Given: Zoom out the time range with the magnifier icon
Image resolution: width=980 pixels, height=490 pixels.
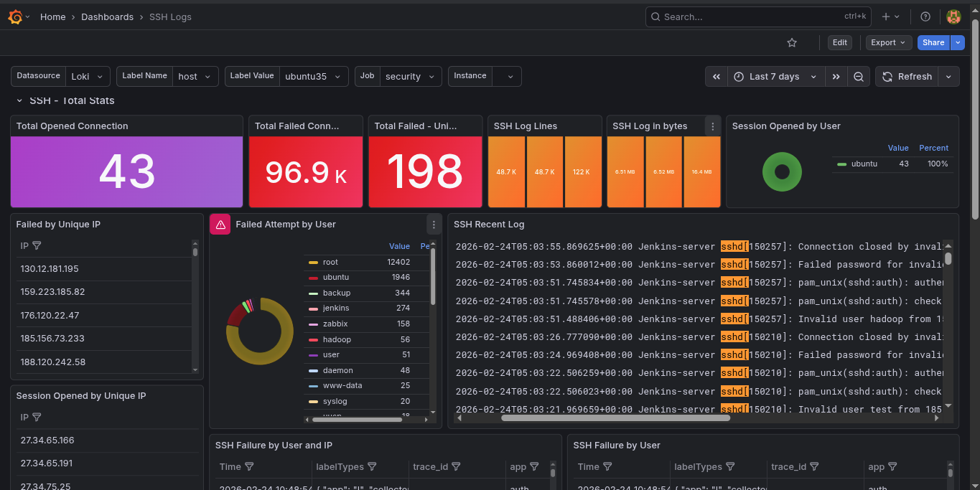Looking at the screenshot, I should [859, 76].
